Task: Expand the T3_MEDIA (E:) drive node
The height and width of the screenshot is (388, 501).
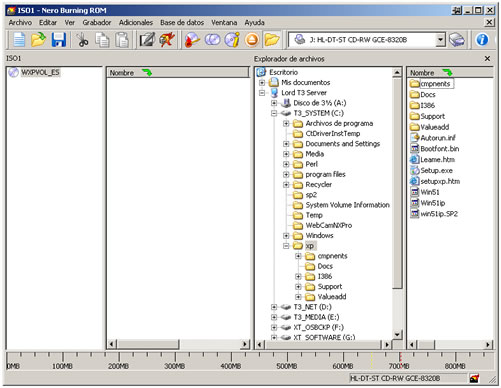Action: pyautogui.click(x=274, y=317)
